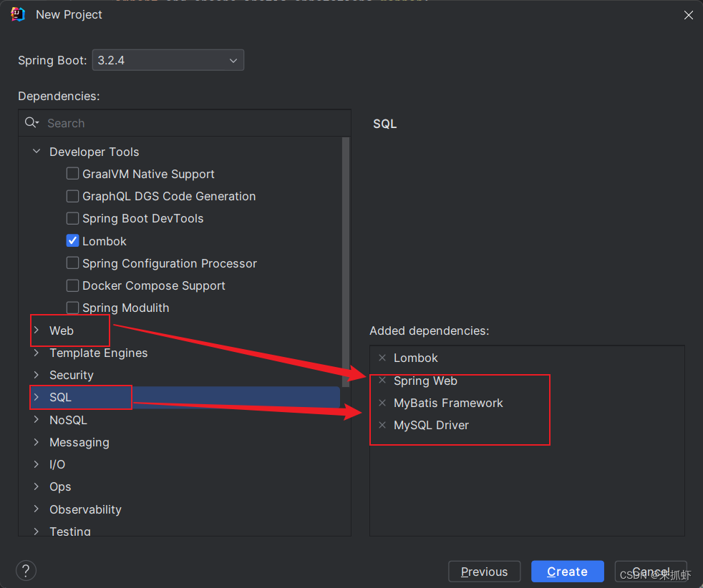The height and width of the screenshot is (588, 703).
Task: Click the Previous button
Action: click(484, 572)
